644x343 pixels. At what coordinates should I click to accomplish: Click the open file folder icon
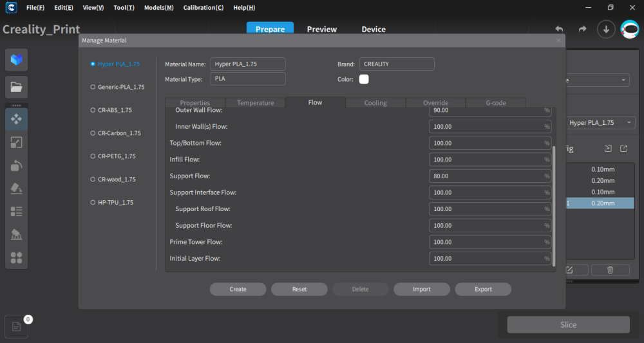tap(17, 87)
